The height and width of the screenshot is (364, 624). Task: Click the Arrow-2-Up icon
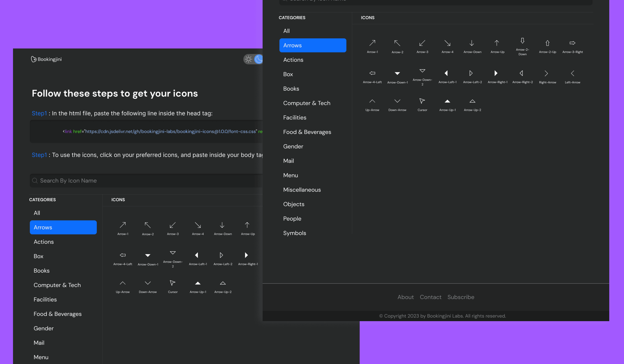pyautogui.click(x=547, y=43)
